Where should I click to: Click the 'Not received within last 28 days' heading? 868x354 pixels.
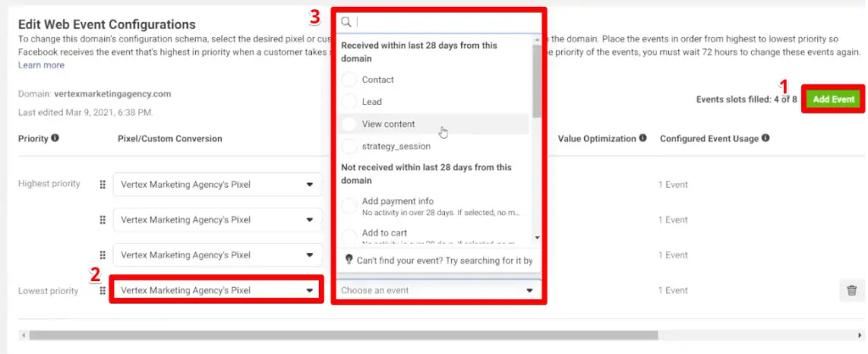[x=426, y=174]
